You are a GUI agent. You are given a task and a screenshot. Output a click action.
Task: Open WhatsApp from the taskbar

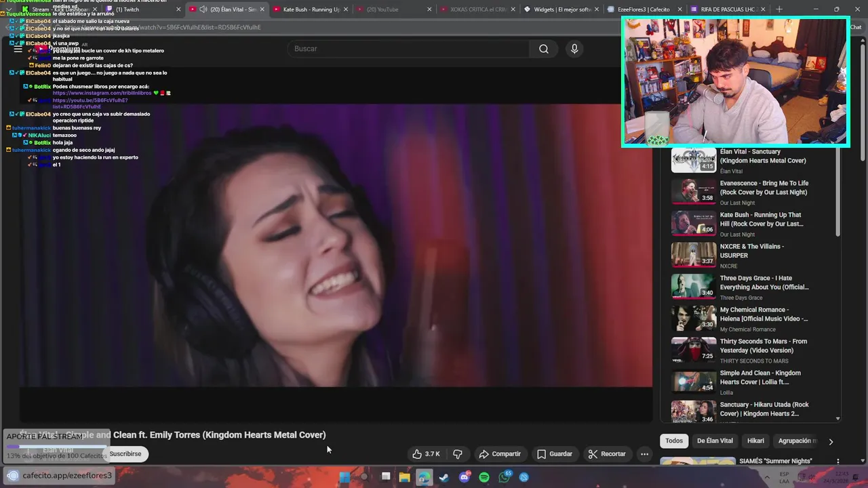pos(505,477)
